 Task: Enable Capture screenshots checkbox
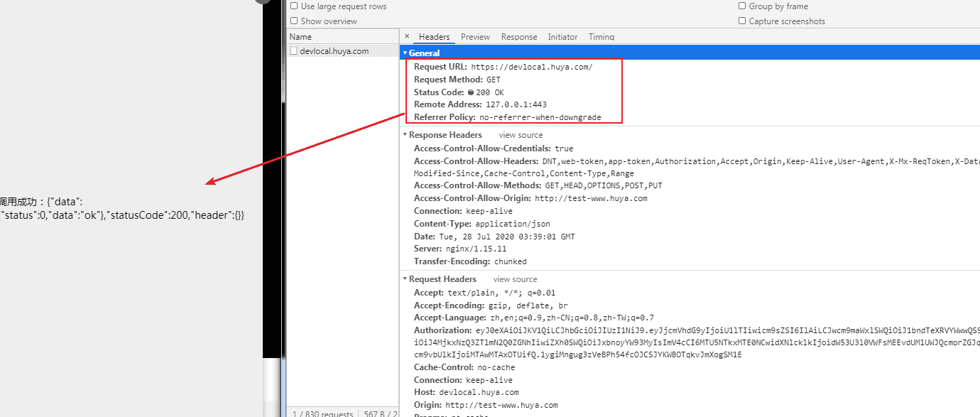[742, 21]
